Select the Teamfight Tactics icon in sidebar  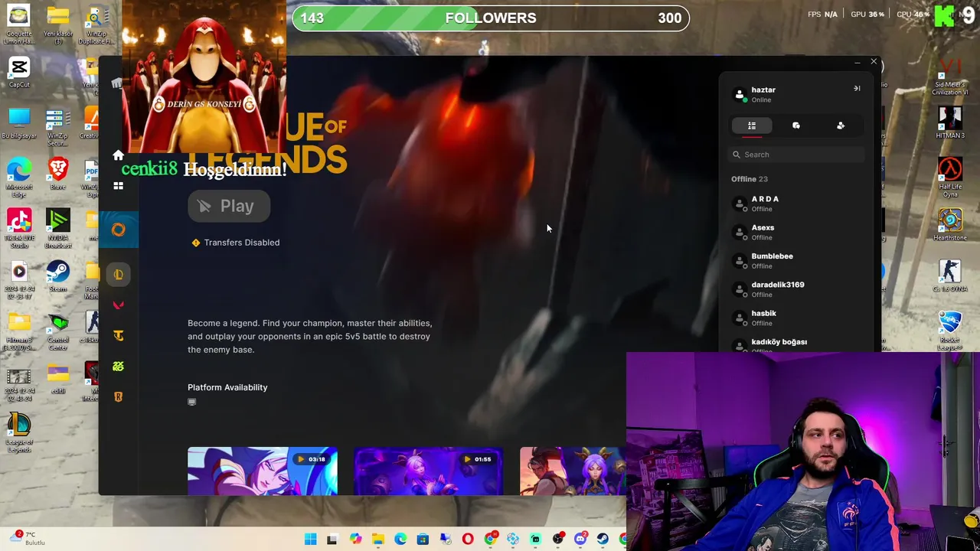118,335
